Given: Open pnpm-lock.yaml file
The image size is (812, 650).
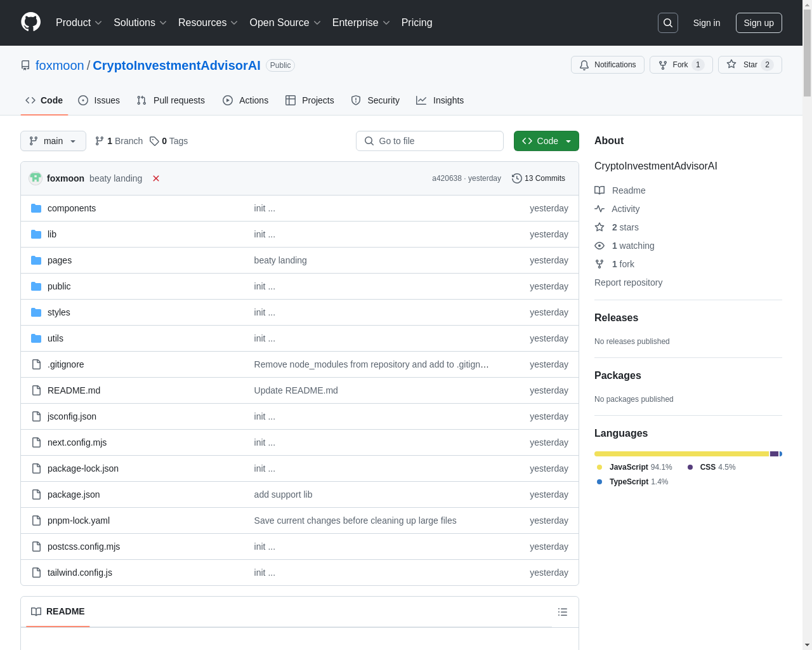Looking at the screenshot, I should (79, 521).
